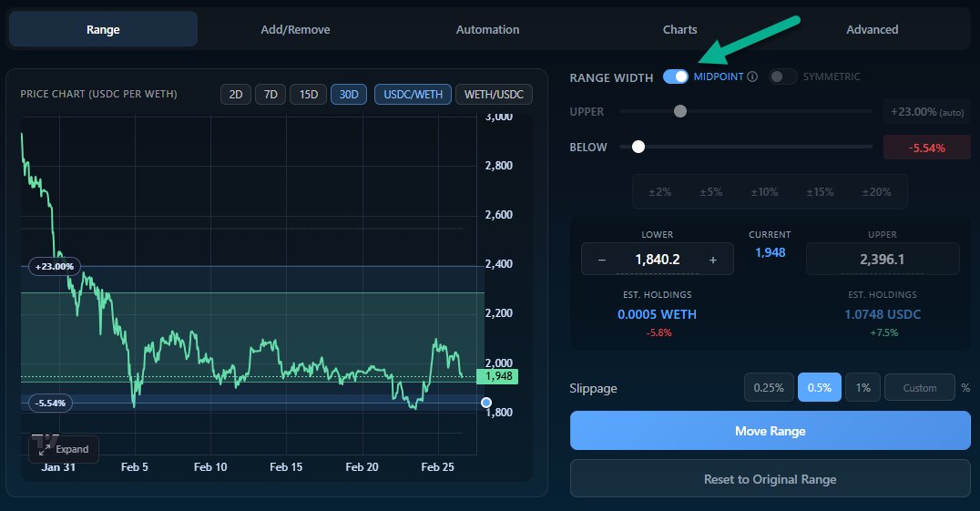Click the lower price value 1,840.2
Image resolution: width=980 pixels, height=511 pixels.
coord(658,260)
